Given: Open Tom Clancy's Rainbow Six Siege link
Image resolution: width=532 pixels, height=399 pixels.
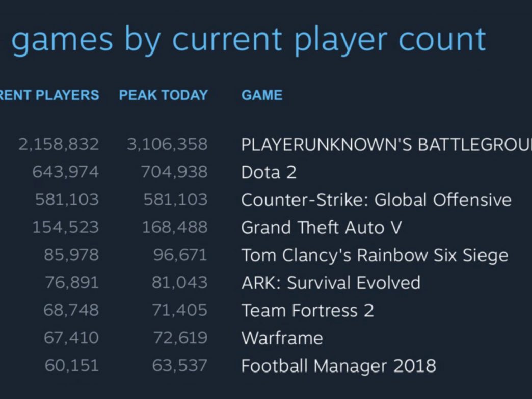Looking at the screenshot, I should pyautogui.click(x=375, y=255).
